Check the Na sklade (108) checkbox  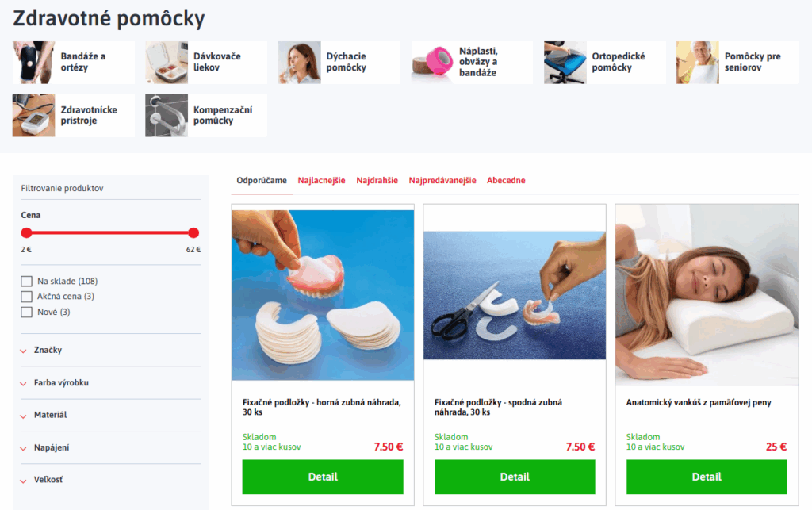coord(26,281)
